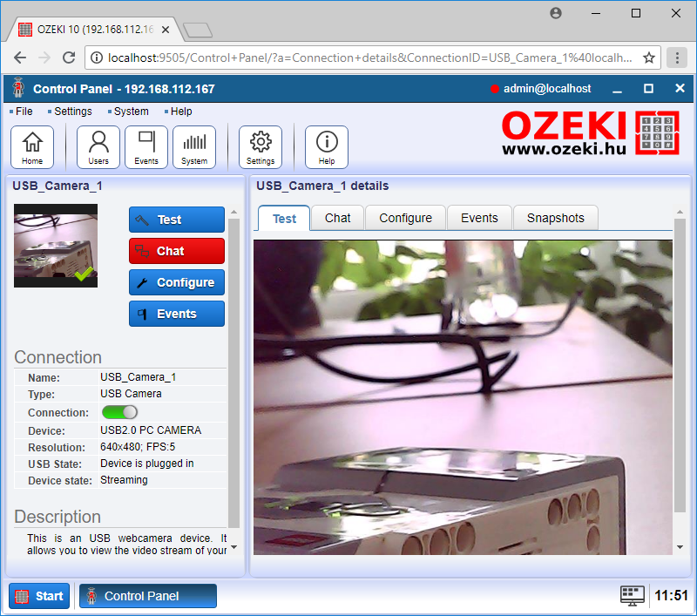Open the Settings gear toolbar icon
This screenshot has height=616, width=697.
coord(261,147)
